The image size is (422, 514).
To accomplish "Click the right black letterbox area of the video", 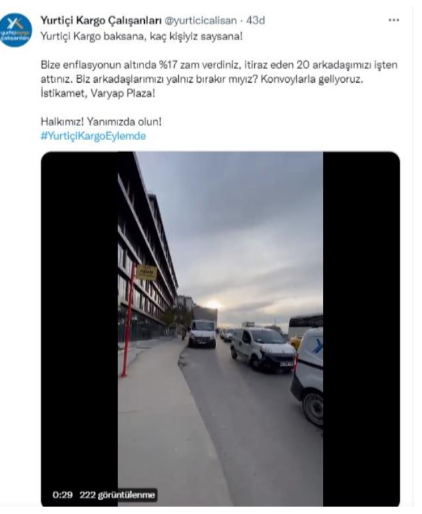I will click(x=361, y=329).
